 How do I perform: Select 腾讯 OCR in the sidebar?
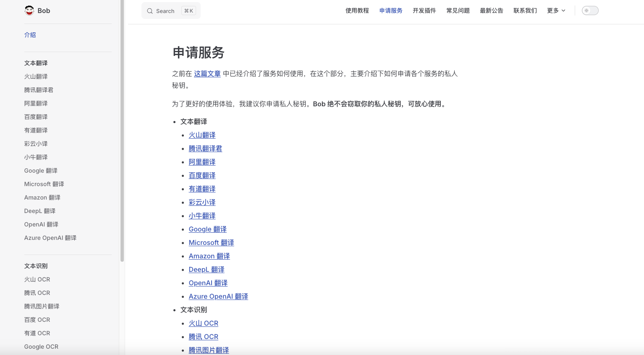tap(37, 293)
